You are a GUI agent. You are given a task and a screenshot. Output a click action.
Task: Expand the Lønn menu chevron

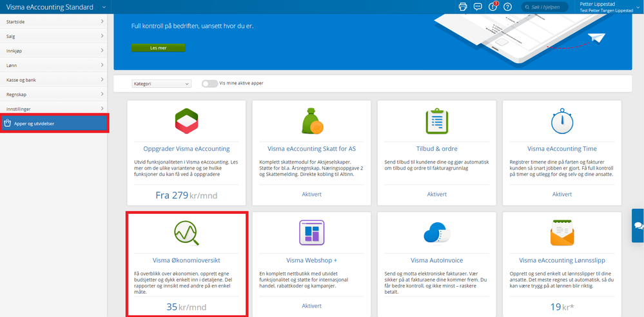pos(102,65)
